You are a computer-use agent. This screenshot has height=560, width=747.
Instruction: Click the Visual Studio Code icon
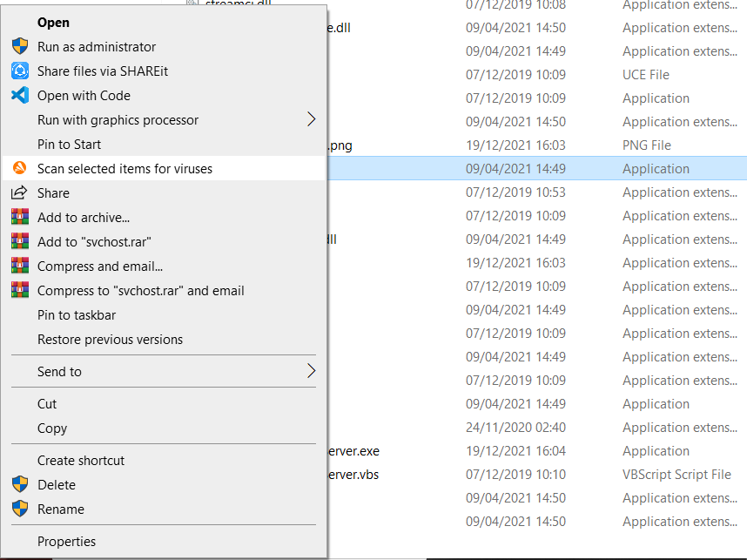(19, 96)
